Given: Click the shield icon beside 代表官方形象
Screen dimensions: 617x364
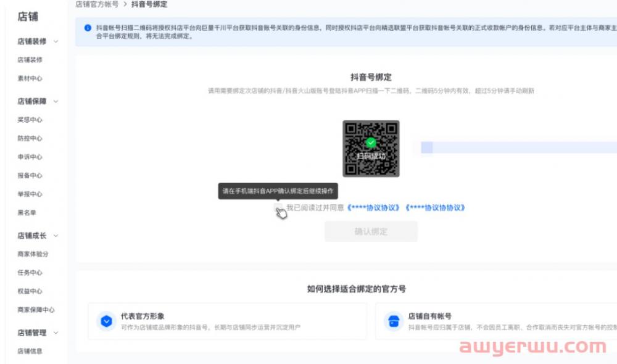Looking at the screenshot, I should pos(106,321).
